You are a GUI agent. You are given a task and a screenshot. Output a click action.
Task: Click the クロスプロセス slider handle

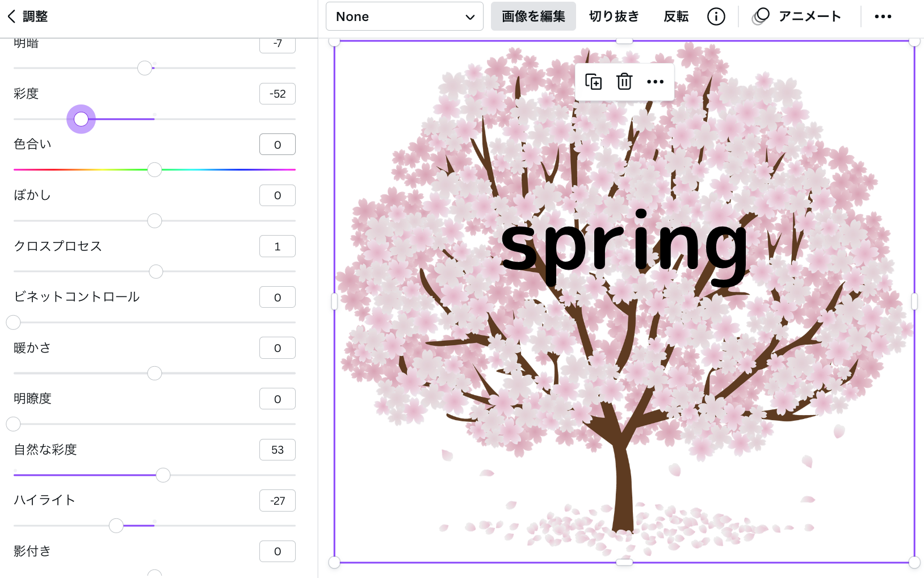click(156, 271)
